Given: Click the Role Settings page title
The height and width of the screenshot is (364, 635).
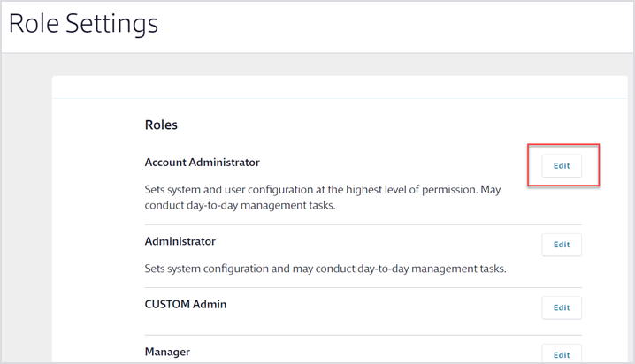Looking at the screenshot, I should pyautogui.click(x=83, y=24).
